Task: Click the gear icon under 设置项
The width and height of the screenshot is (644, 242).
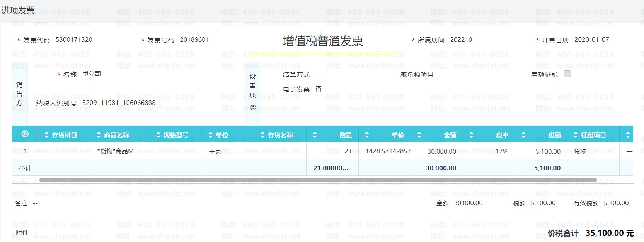Action: tap(253, 108)
